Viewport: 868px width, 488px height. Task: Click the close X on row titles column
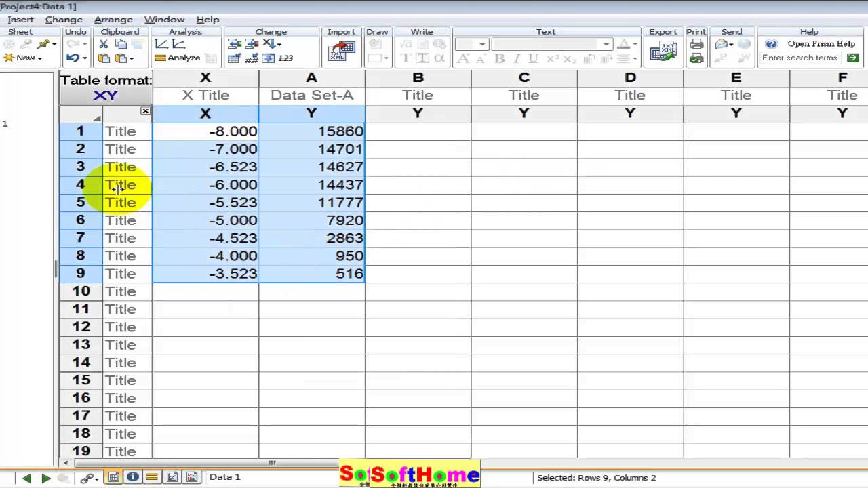145,110
